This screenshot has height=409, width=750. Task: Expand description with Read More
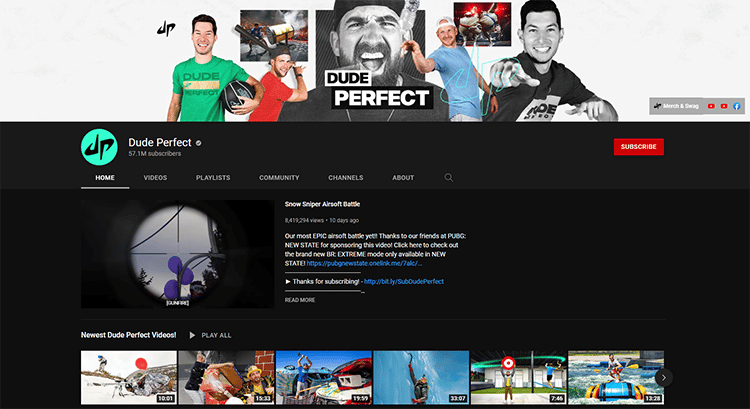click(300, 299)
